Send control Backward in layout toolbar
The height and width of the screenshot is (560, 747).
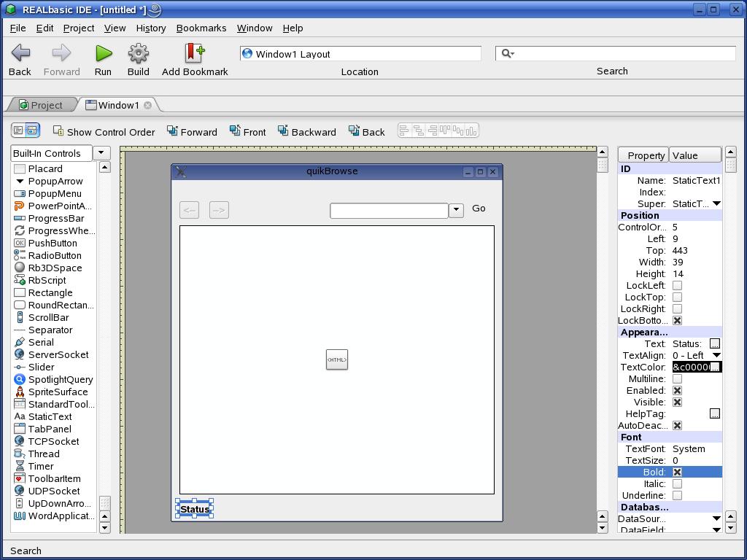(x=307, y=131)
